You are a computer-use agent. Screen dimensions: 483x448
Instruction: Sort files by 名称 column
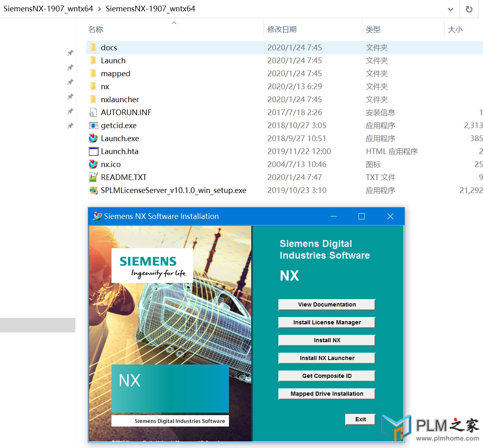pyautogui.click(x=96, y=30)
